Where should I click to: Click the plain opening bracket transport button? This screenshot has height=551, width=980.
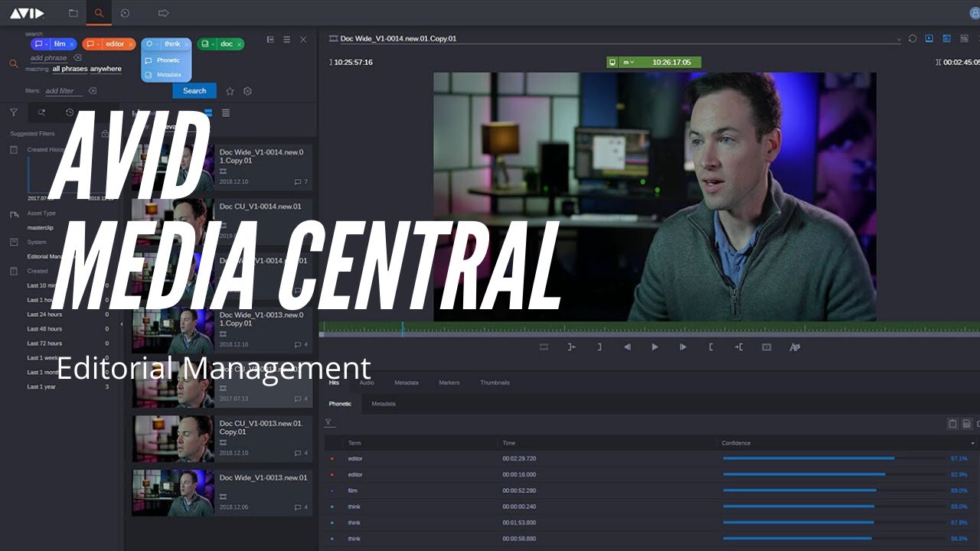[711, 347]
